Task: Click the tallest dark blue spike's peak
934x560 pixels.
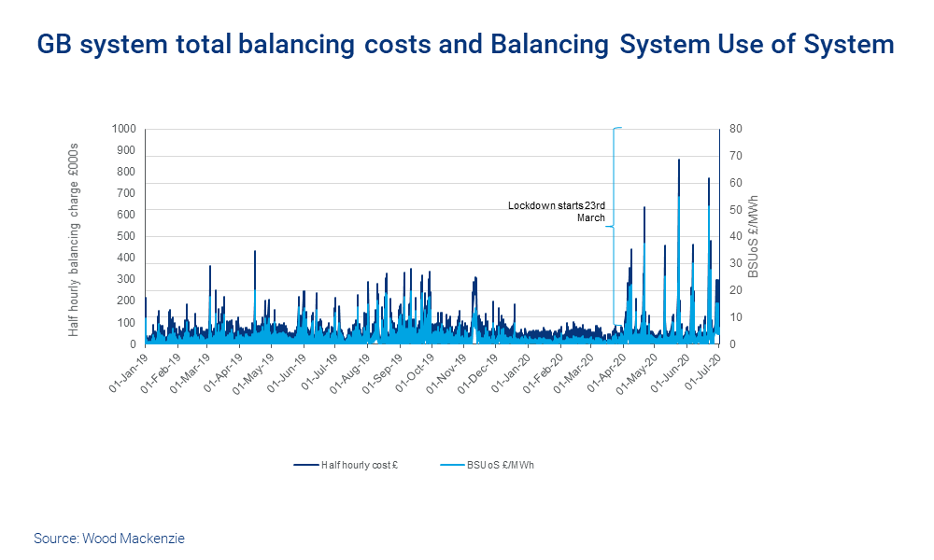Action: click(679, 160)
